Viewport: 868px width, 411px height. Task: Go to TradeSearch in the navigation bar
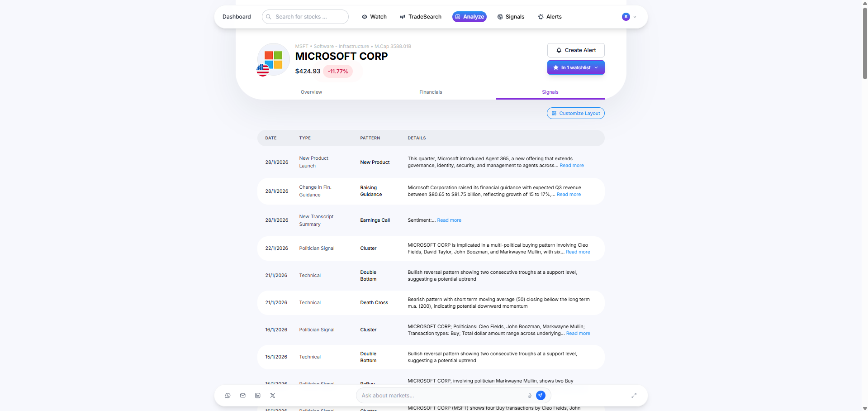(x=420, y=17)
